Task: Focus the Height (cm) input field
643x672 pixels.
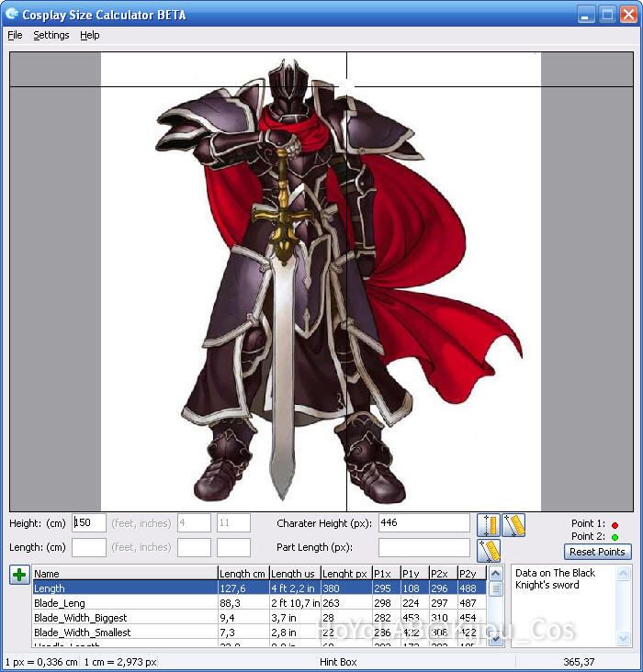Action: click(x=89, y=523)
